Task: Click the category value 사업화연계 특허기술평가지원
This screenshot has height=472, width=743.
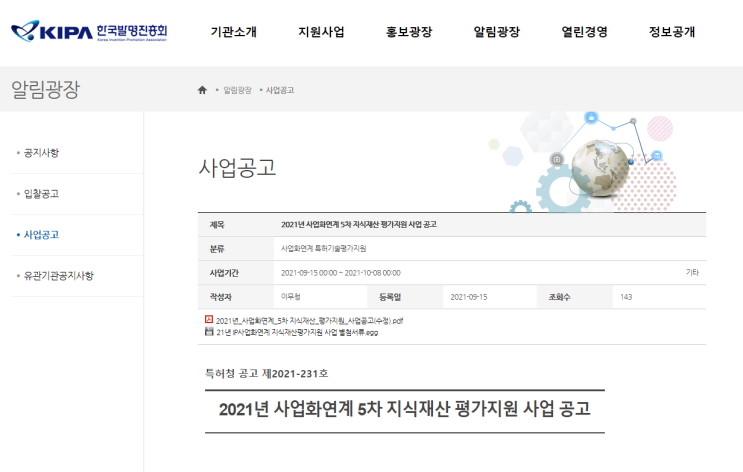Action: [324, 248]
